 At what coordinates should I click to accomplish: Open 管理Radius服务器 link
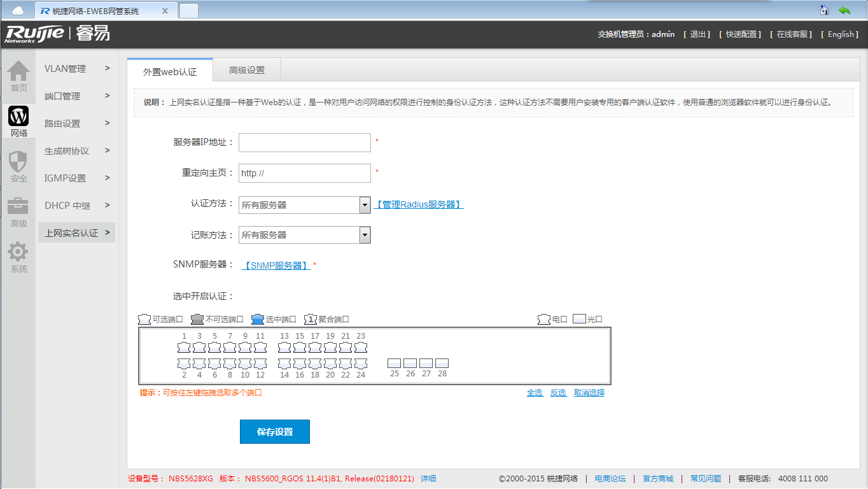click(419, 205)
